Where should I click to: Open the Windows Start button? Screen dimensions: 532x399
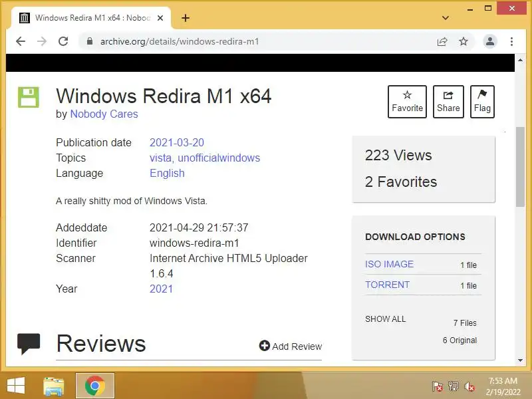click(15, 386)
